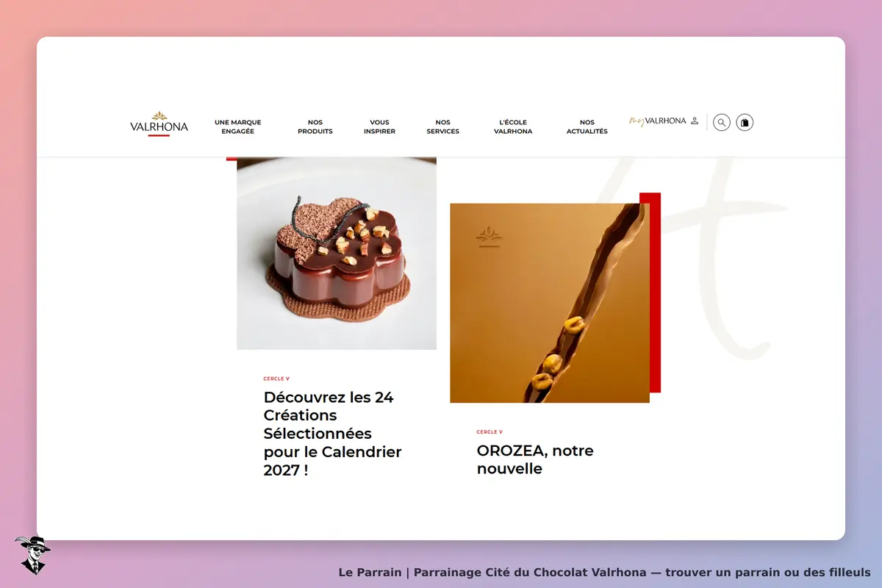Open the OROZEA, notre nouvelle article headline
This screenshot has height=588, width=882.
[535, 459]
